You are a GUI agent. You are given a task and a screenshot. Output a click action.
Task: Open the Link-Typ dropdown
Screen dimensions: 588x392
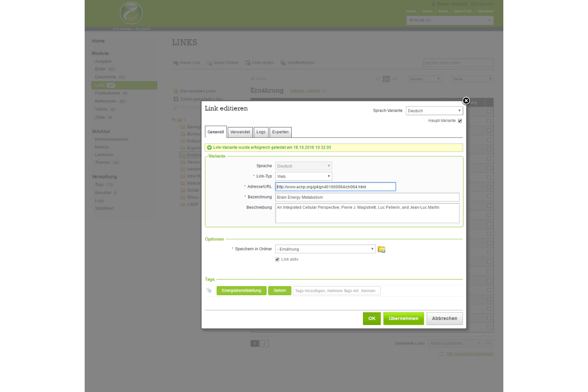(303, 176)
